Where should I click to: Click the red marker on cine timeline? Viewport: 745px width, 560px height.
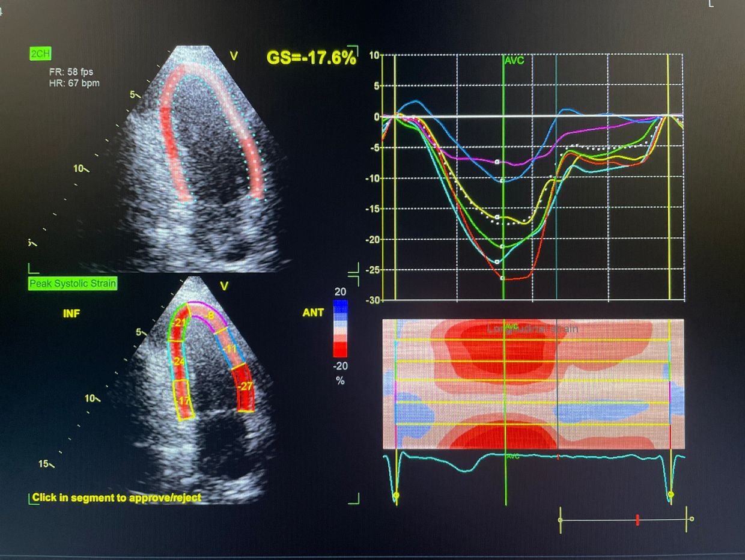(637, 520)
